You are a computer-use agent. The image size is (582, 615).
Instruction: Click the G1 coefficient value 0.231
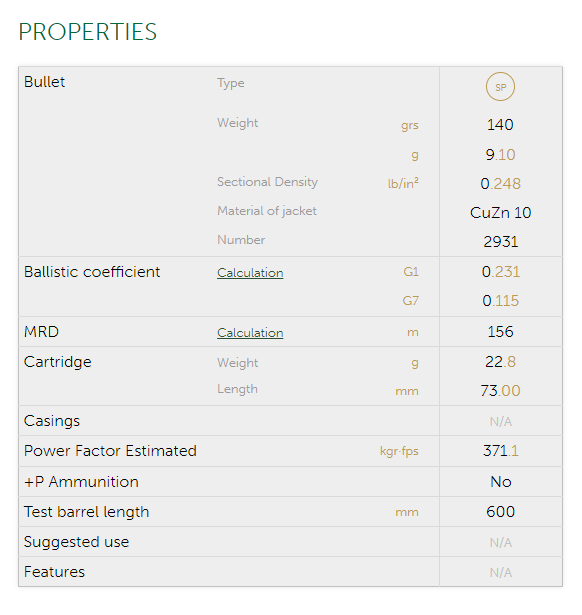coord(500,272)
